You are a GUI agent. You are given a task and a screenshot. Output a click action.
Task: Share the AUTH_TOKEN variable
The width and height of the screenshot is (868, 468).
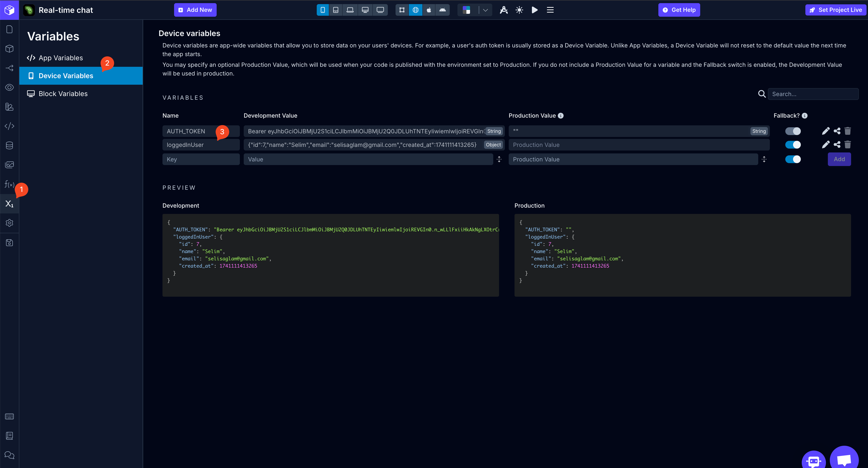pyautogui.click(x=837, y=131)
